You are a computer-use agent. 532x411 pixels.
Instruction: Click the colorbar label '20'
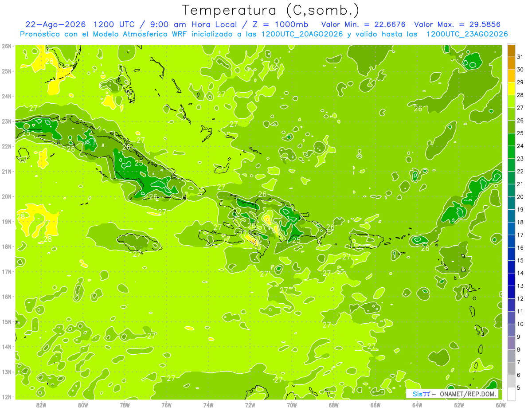(520, 197)
